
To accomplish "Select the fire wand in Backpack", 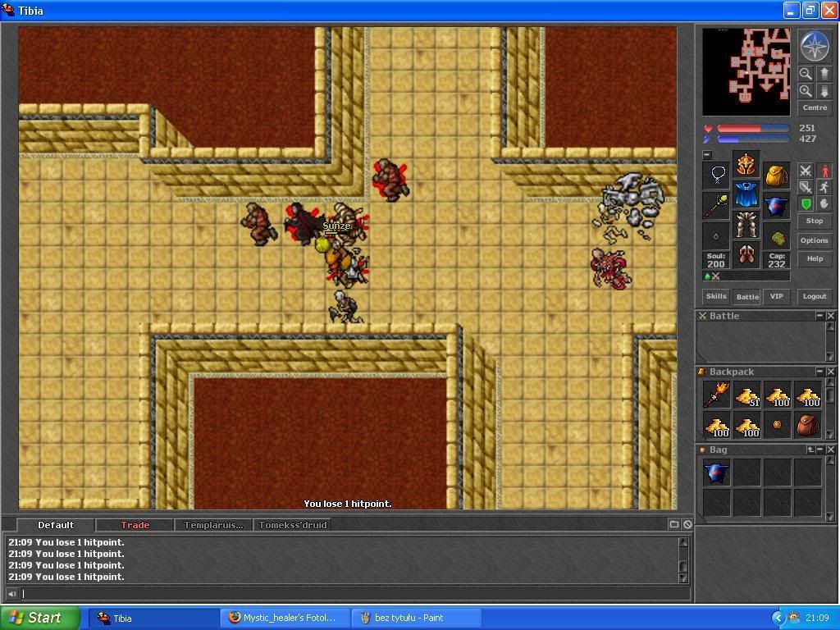I will coord(717,395).
